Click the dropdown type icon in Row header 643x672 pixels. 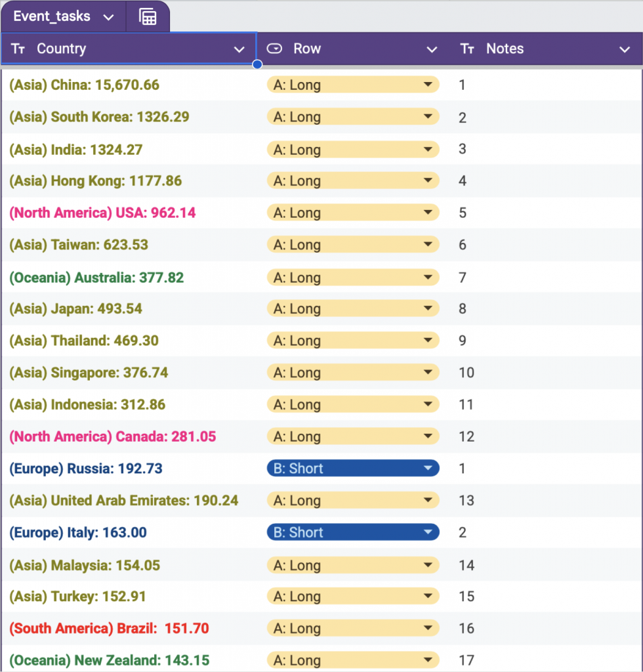(x=275, y=49)
